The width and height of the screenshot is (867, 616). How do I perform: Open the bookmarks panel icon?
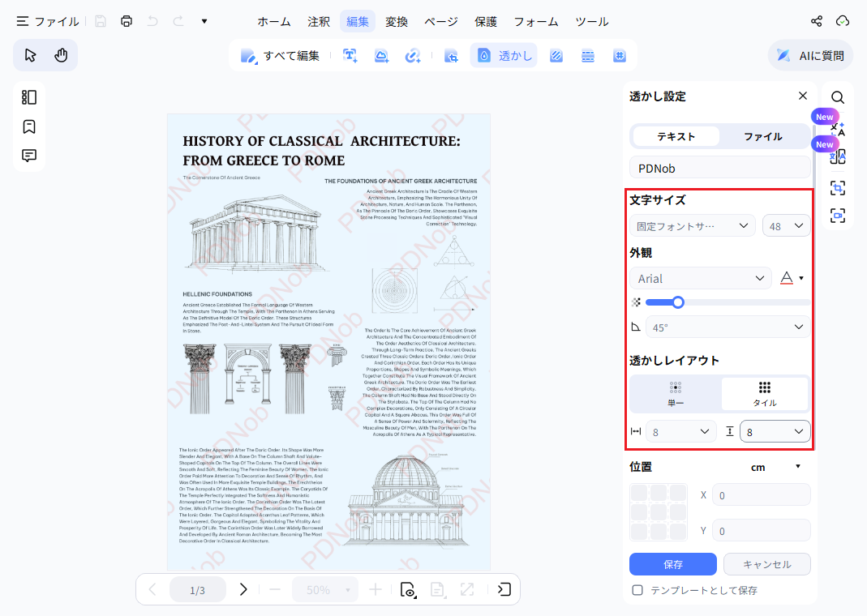click(29, 126)
